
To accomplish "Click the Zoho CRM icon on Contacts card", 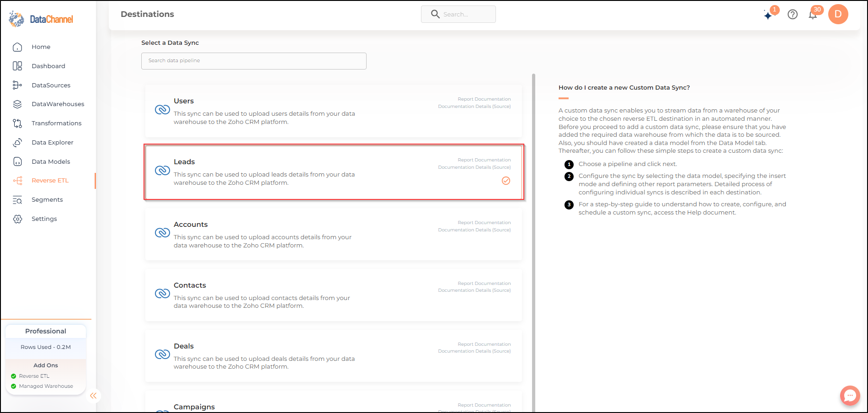I will (162, 294).
